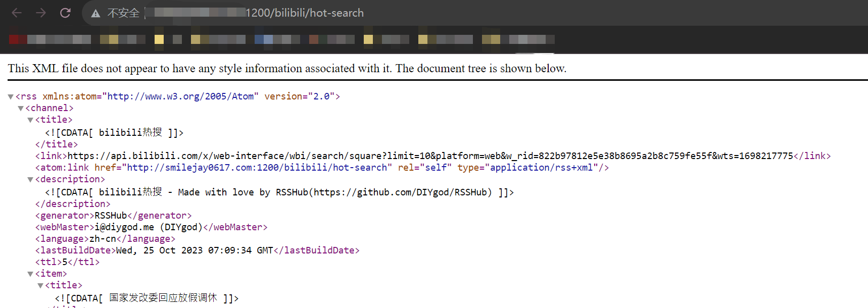Select the version="2.0" attribute
This screenshot has width=868, height=308.
(x=300, y=96)
